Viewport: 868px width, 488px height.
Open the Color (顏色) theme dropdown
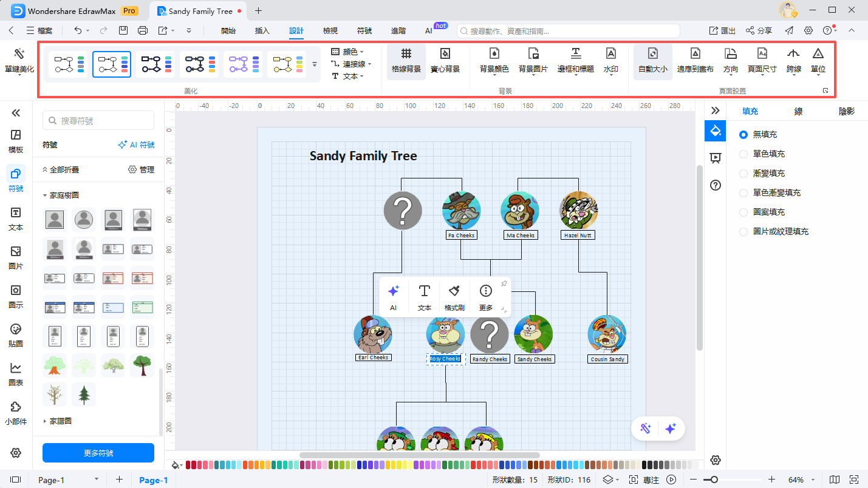tap(349, 52)
